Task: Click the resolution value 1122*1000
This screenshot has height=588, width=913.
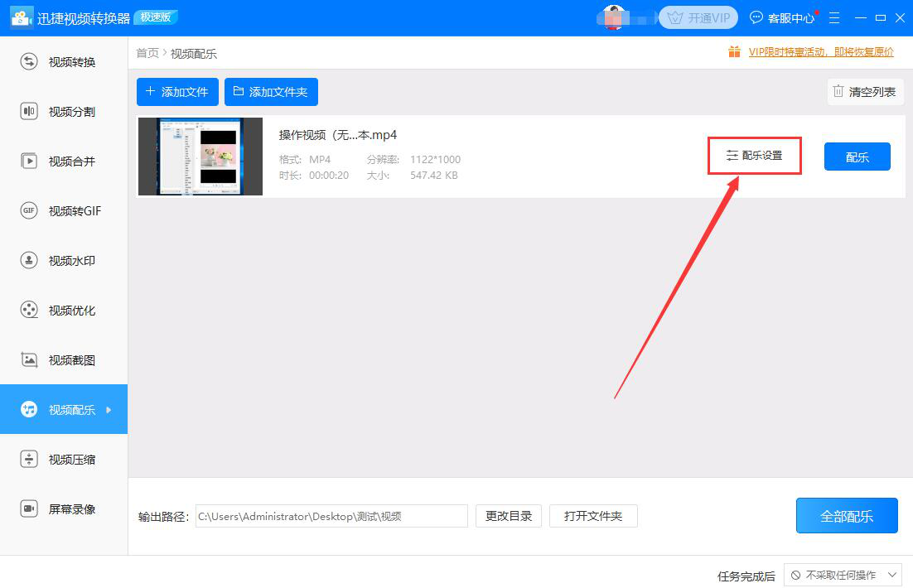Action: pos(435,160)
